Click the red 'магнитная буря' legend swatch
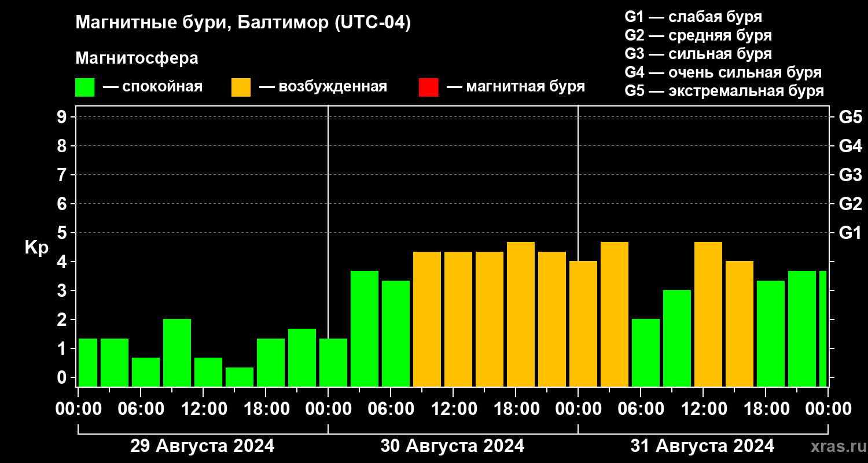868x463 pixels. coord(428,87)
